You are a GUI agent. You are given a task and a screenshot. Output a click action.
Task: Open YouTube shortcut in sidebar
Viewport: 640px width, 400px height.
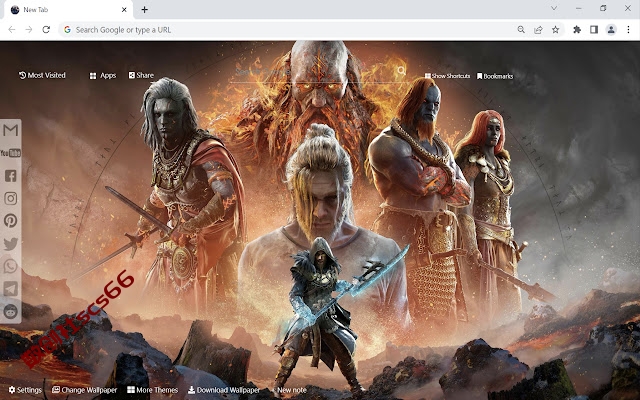point(11,153)
